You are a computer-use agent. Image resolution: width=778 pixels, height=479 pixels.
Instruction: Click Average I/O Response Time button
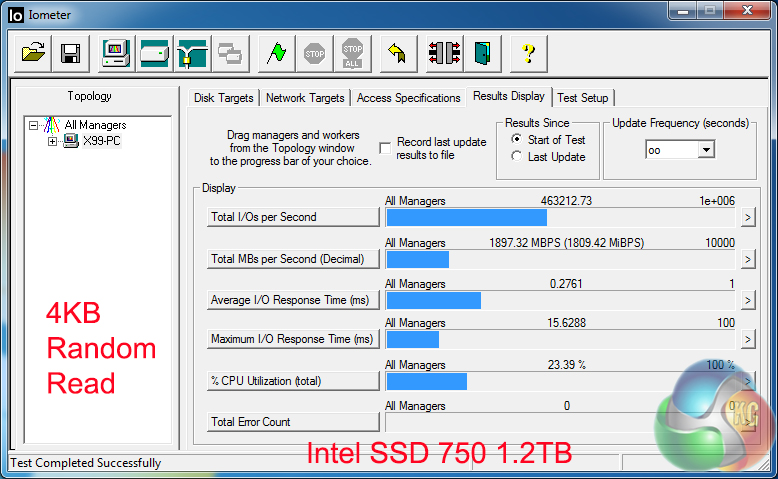293,300
